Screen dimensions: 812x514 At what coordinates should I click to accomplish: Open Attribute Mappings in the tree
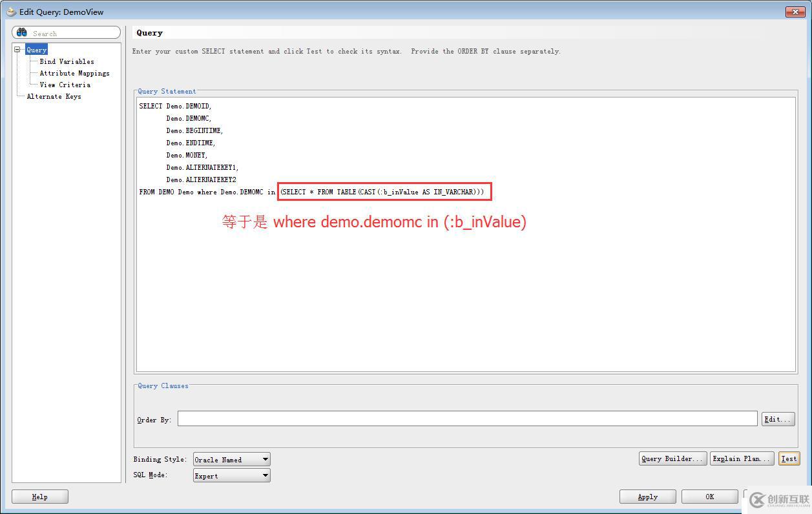[74, 73]
